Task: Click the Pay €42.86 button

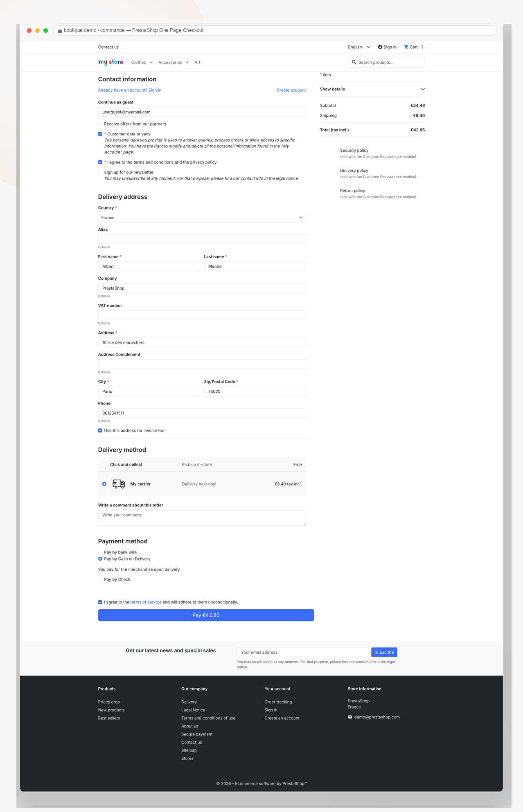Action: tap(206, 615)
